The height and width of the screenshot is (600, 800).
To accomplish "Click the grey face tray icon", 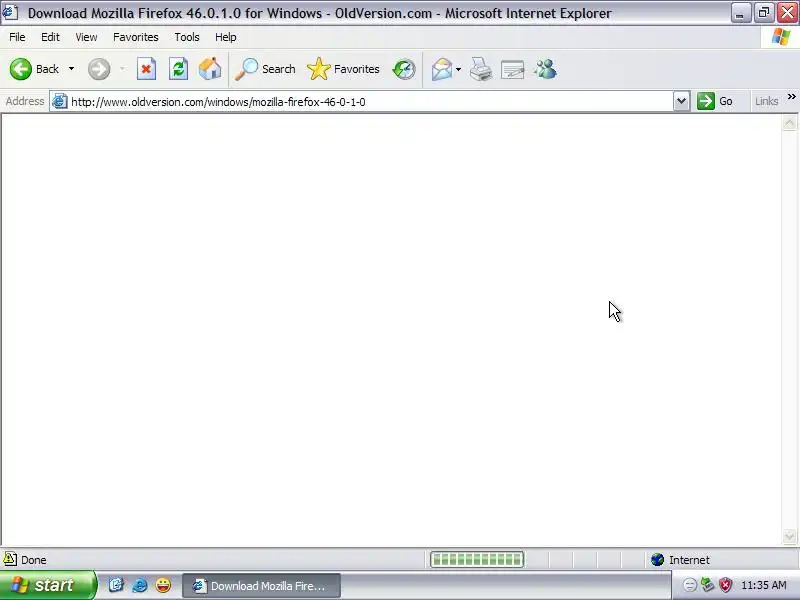I will point(690,585).
